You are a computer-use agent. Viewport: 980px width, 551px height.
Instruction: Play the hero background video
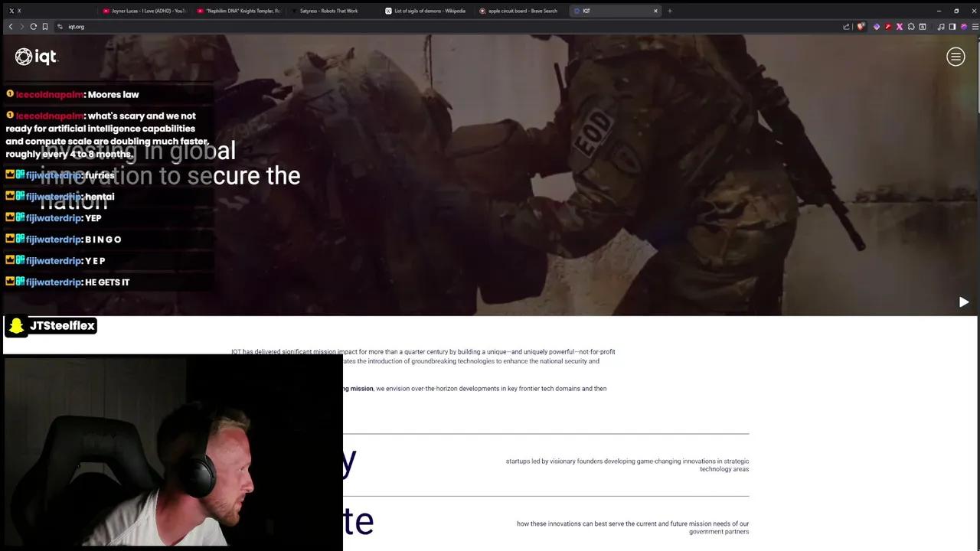click(x=964, y=302)
